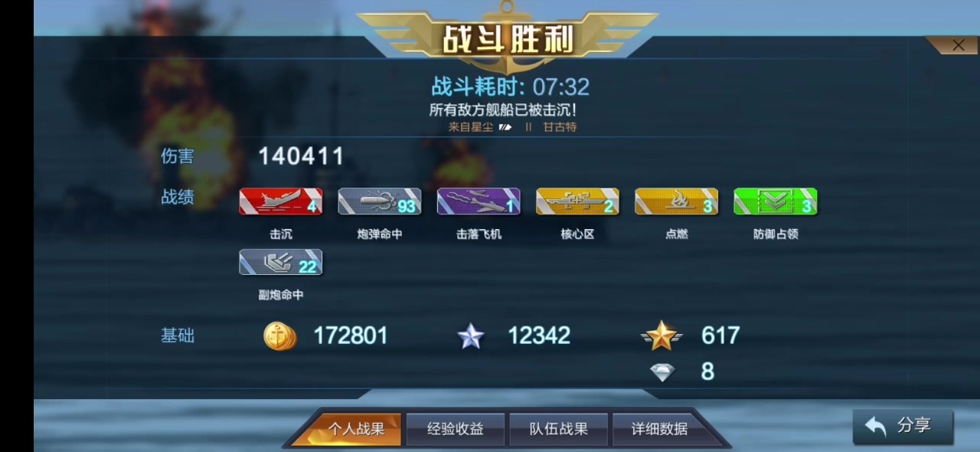Click the gold 核心区 citadel badge
Image resolution: width=980 pixels, height=452 pixels.
pos(577,201)
